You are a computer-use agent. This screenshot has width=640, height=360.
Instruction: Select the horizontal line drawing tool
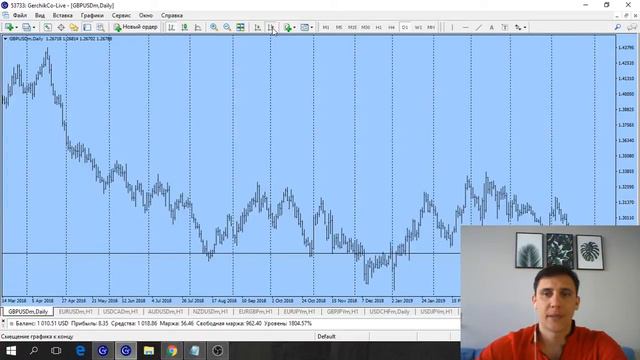[x=465, y=27]
